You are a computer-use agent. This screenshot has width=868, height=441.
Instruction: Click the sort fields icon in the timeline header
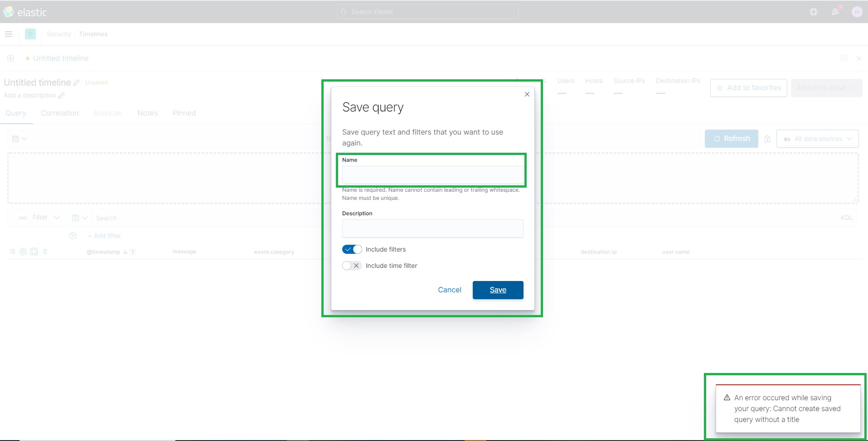45,252
